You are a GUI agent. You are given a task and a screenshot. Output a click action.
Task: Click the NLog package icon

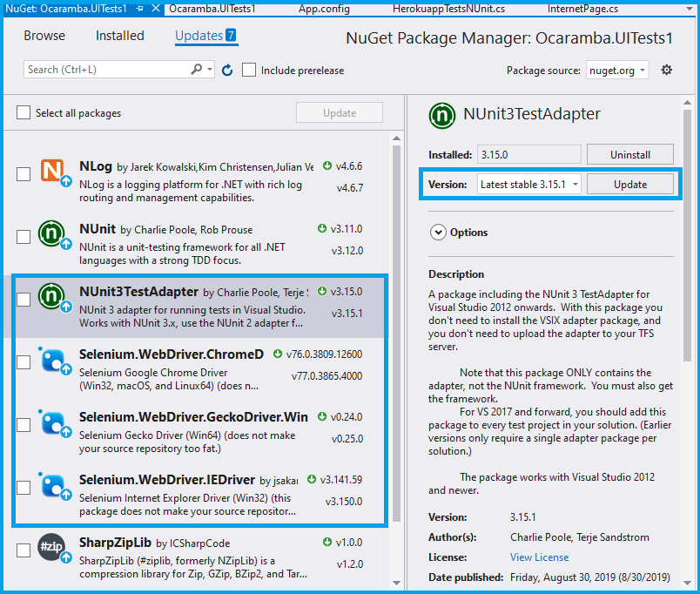point(52,170)
